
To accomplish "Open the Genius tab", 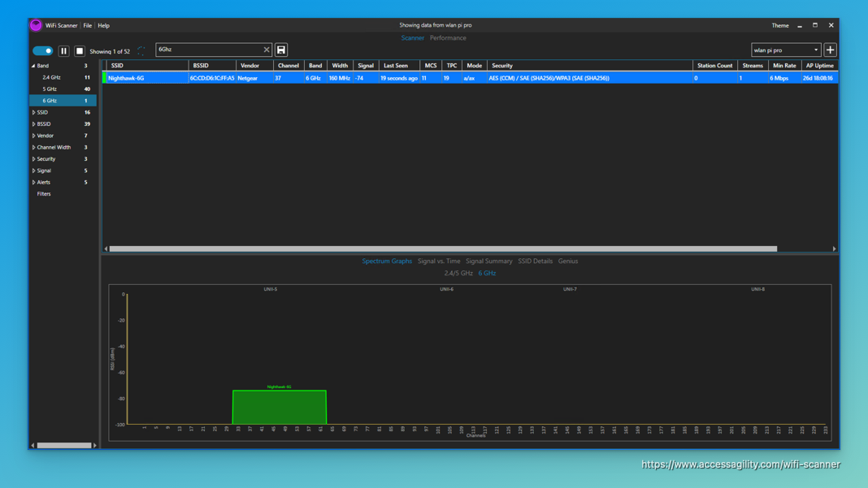I will click(568, 261).
